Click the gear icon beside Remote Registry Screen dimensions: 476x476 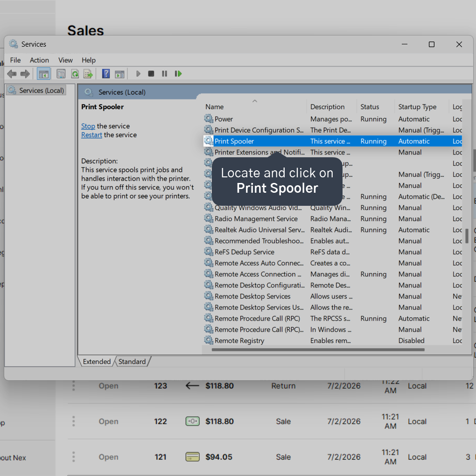point(209,340)
